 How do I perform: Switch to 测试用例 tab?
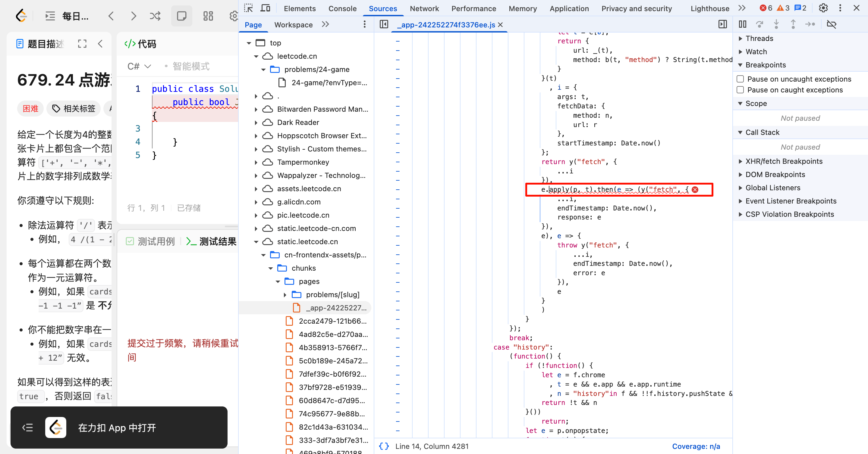[150, 241]
